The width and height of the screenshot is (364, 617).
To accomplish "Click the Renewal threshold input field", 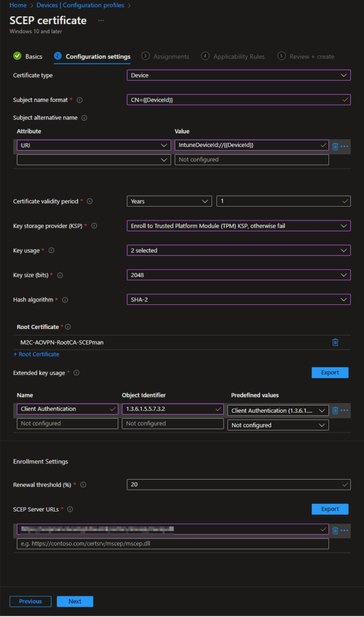I will [239, 484].
